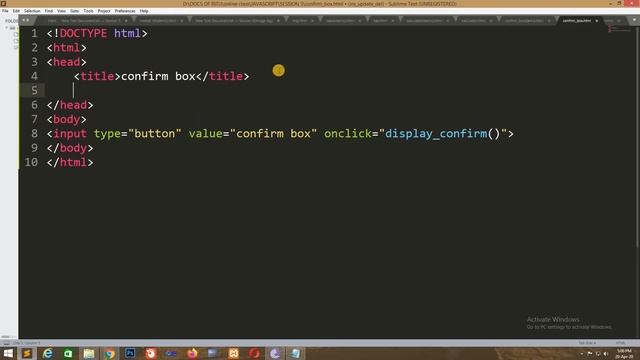Click the purple C taskbar icon
The width and height of the screenshot is (640, 360).
(275, 353)
